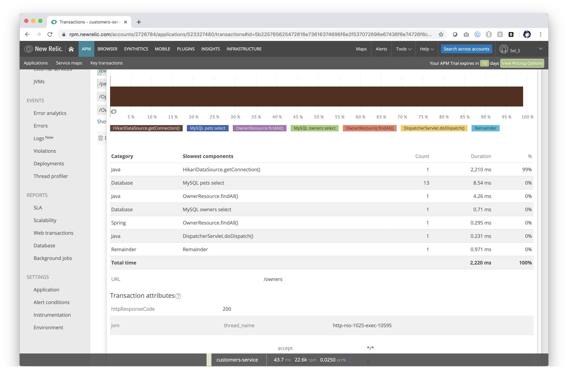
Task: Open Scalability report in sidebar
Action: point(45,220)
